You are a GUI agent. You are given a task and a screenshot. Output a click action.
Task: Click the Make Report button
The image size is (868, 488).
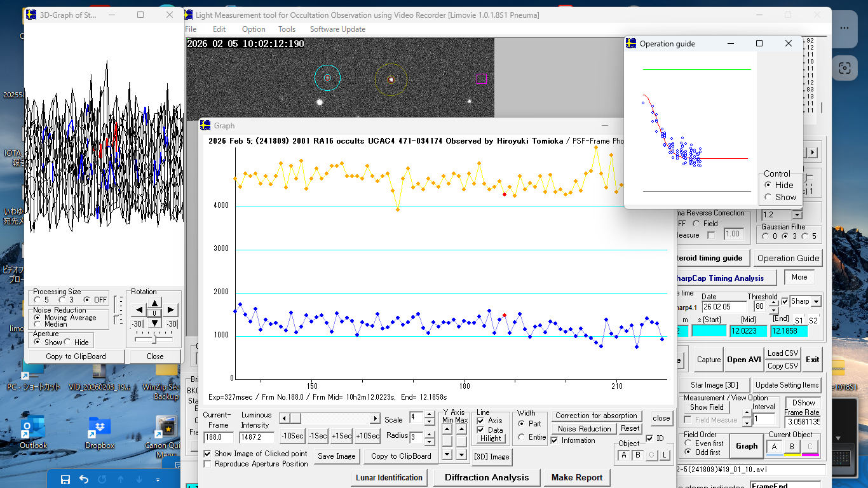pyautogui.click(x=577, y=478)
